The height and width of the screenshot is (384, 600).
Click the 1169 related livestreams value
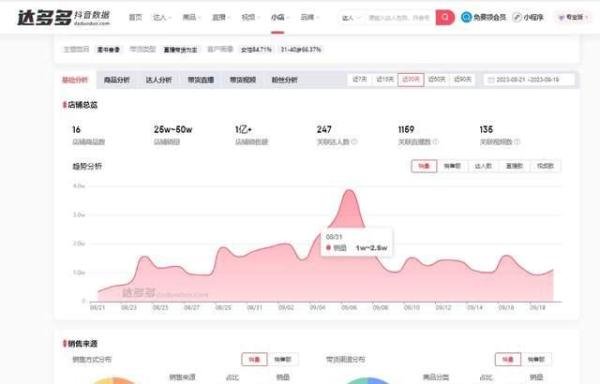(406, 130)
